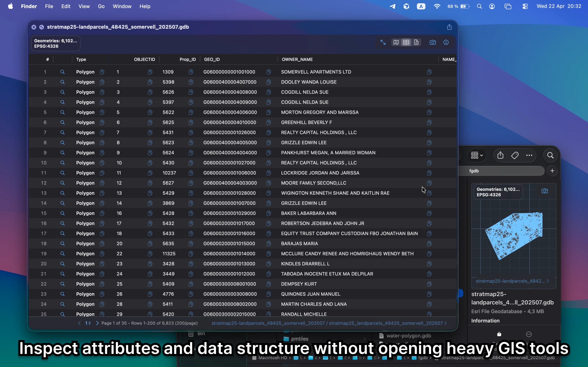
Task: Open the Finder tags icon
Action: [515, 155]
